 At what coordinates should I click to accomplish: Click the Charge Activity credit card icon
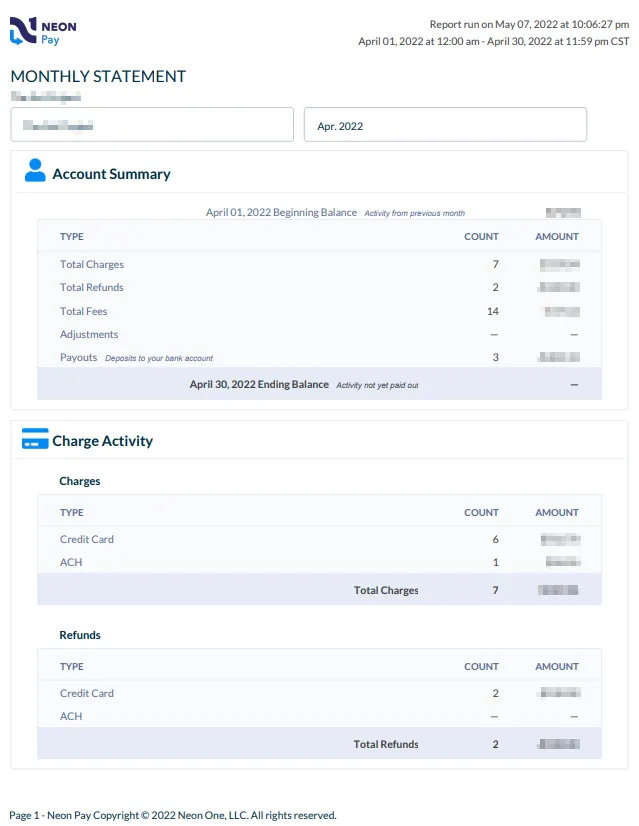35,439
